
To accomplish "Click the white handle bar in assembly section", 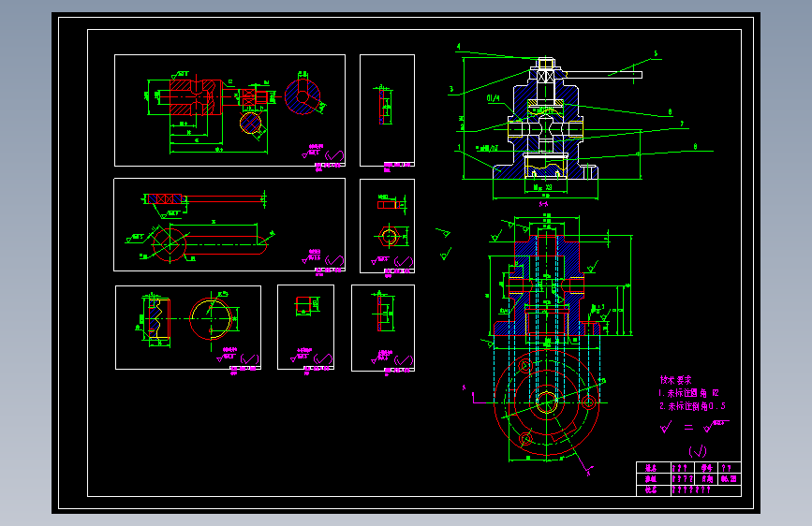I will tap(602, 75).
